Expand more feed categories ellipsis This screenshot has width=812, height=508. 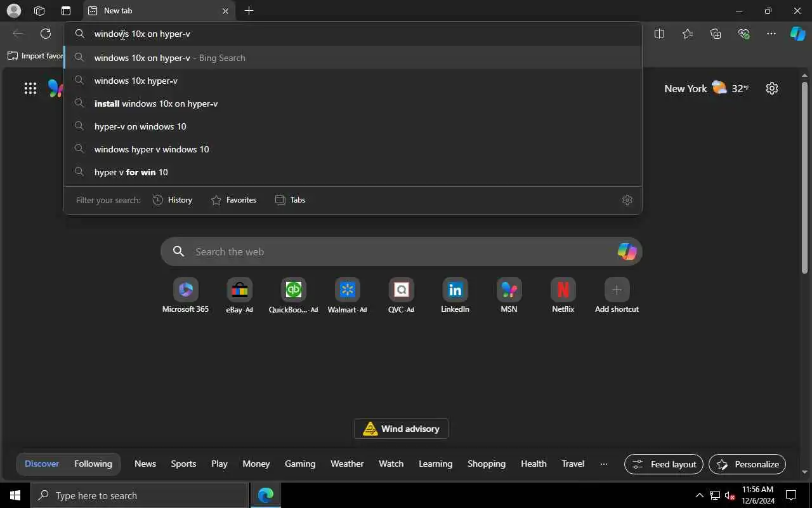coord(604,464)
